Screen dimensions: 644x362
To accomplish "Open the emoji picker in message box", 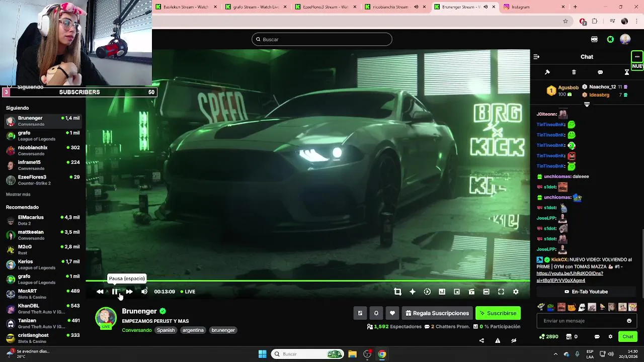I will coord(629,321).
